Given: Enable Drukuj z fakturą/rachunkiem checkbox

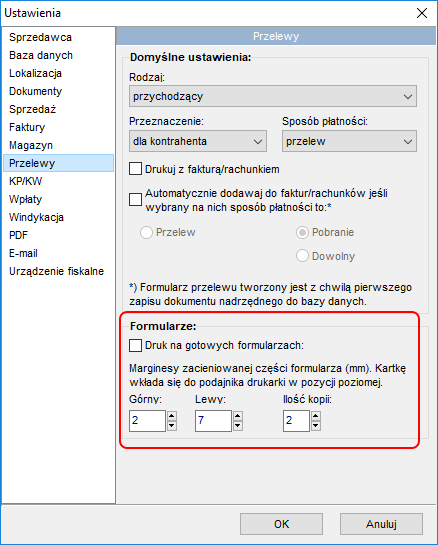Looking at the screenshot, I should 135,169.
